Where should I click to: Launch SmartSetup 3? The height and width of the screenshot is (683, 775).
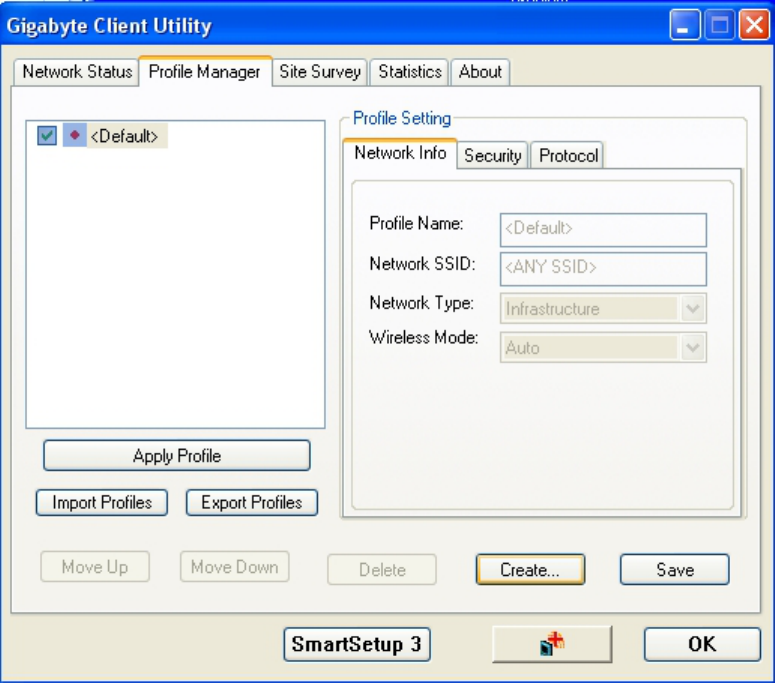pos(357,644)
